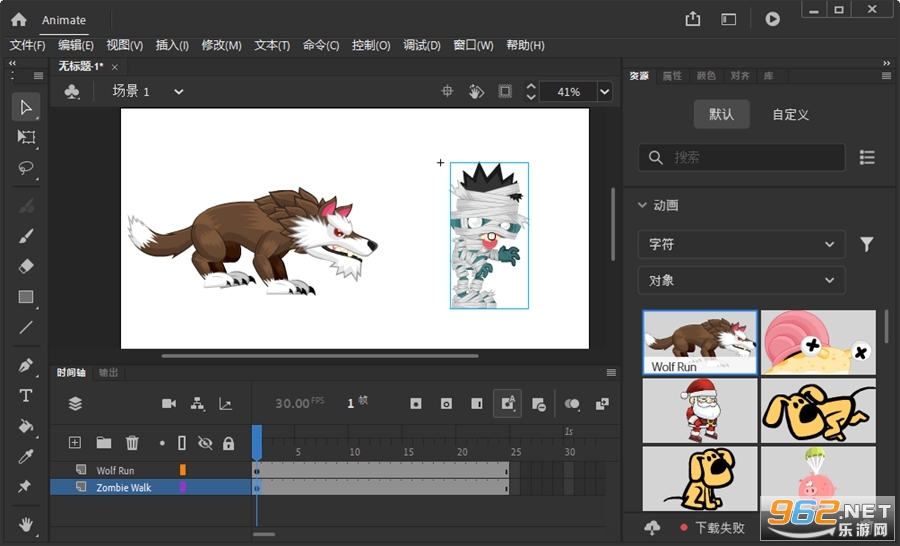Delete layer with trash icon
Image resolution: width=900 pixels, height=546 pixels.
[132, 443]
